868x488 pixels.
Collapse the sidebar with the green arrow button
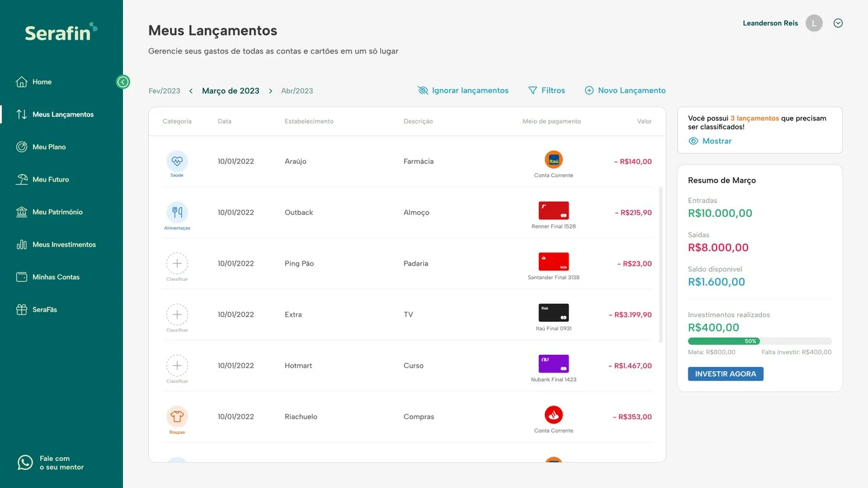[x=123, y=82]
